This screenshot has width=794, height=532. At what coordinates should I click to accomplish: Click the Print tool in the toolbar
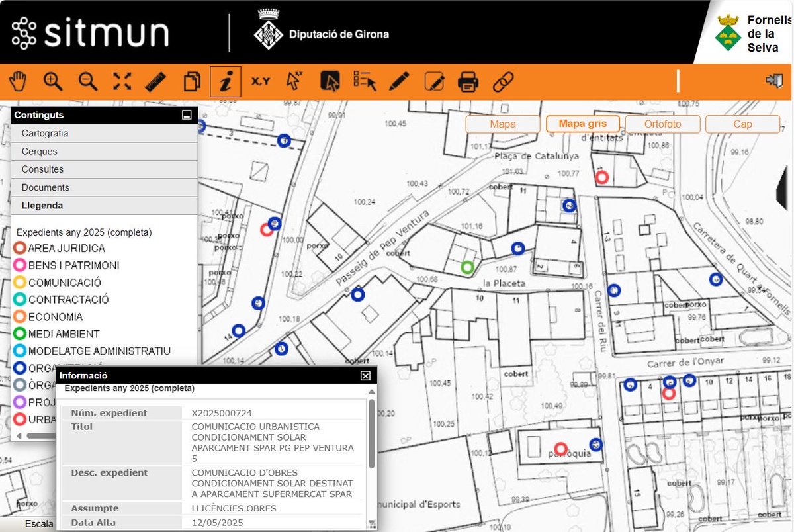469,81
